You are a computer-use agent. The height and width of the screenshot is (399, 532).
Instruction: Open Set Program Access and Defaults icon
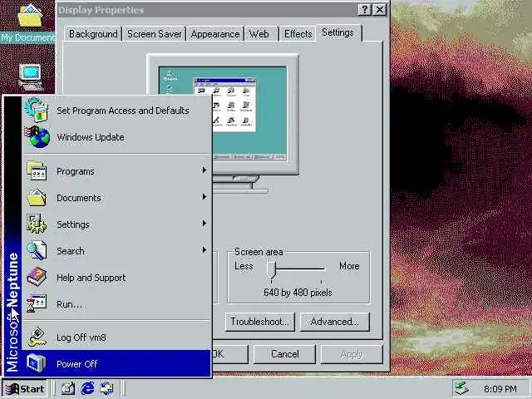[37, 110]
